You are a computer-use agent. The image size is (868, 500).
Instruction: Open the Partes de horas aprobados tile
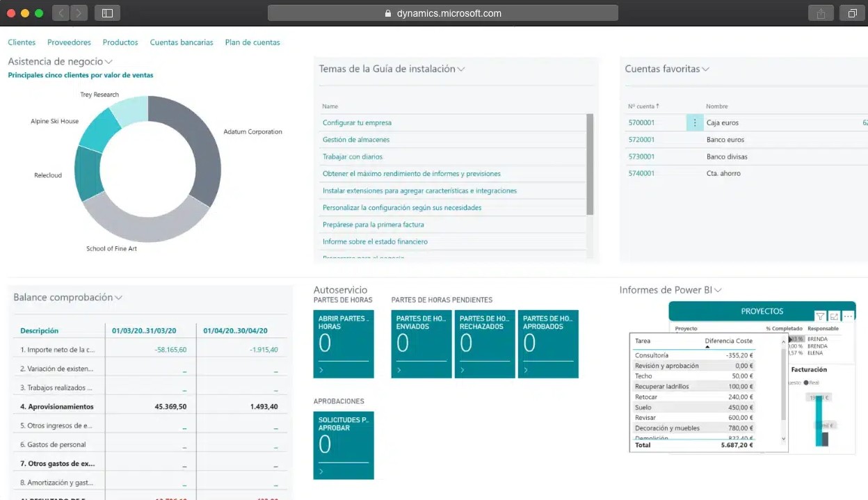click(548, 344)
